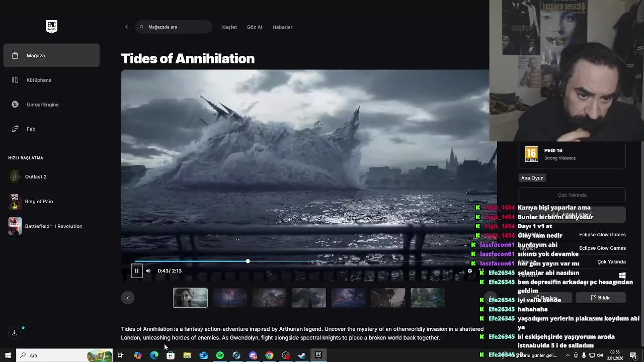Pause the trailer video
Screen dimensions: 644x362
pos(136,270)
